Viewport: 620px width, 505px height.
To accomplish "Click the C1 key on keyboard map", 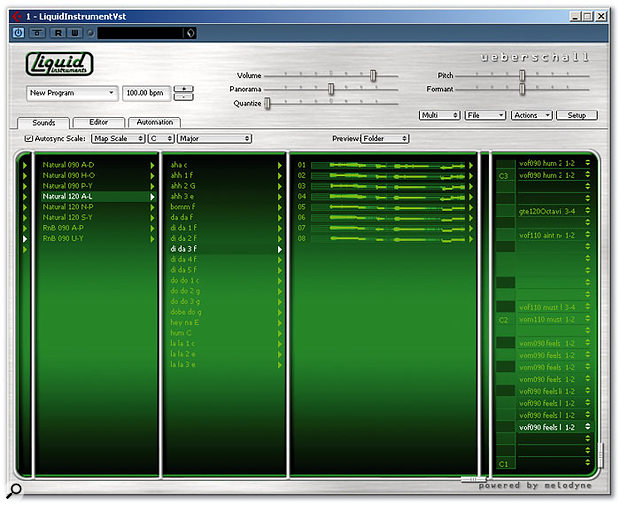I will click(506, 463).
